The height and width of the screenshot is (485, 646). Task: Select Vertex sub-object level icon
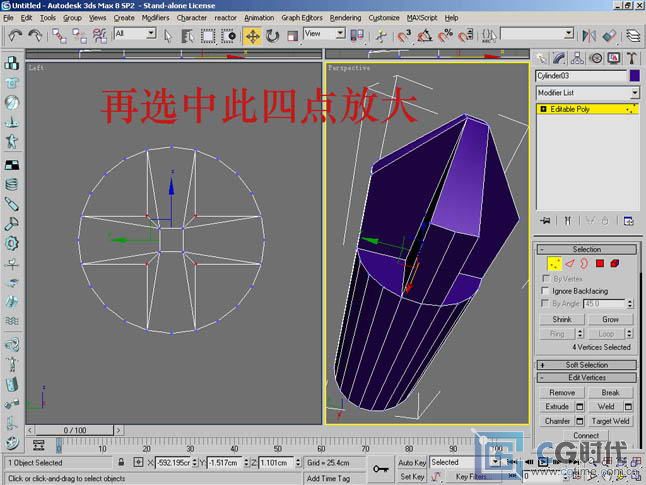pos(555,264)
